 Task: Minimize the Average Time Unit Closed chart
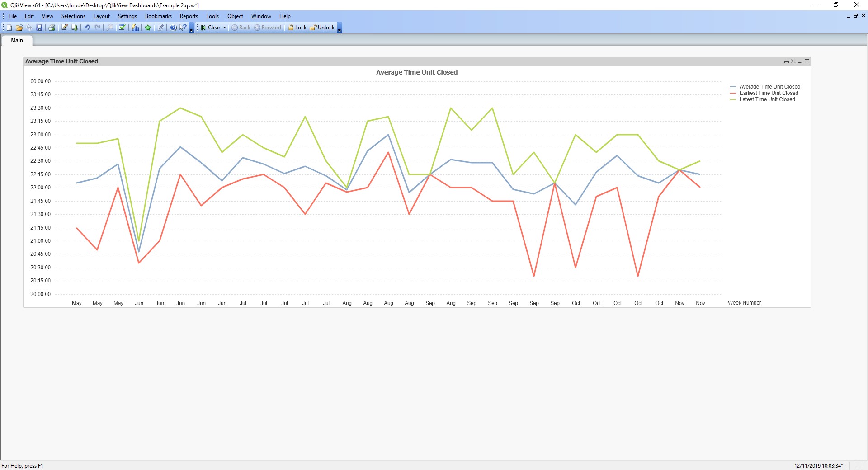(800, 61)
